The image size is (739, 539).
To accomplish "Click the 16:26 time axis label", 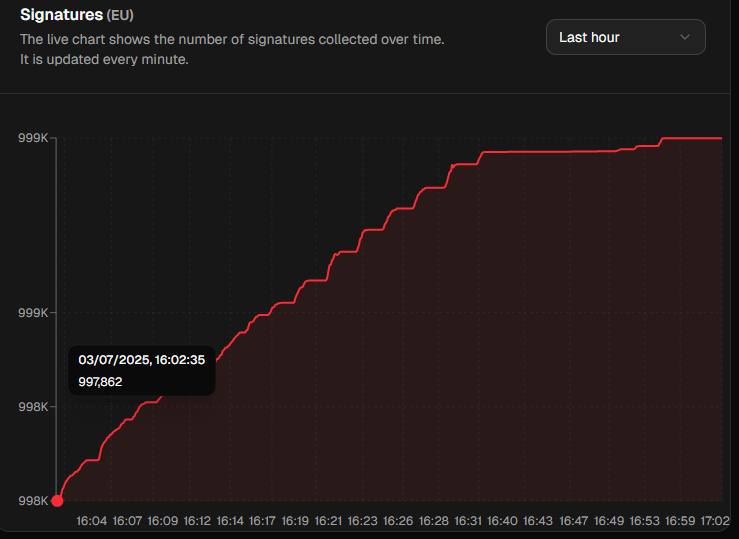I will click(398, 521).
